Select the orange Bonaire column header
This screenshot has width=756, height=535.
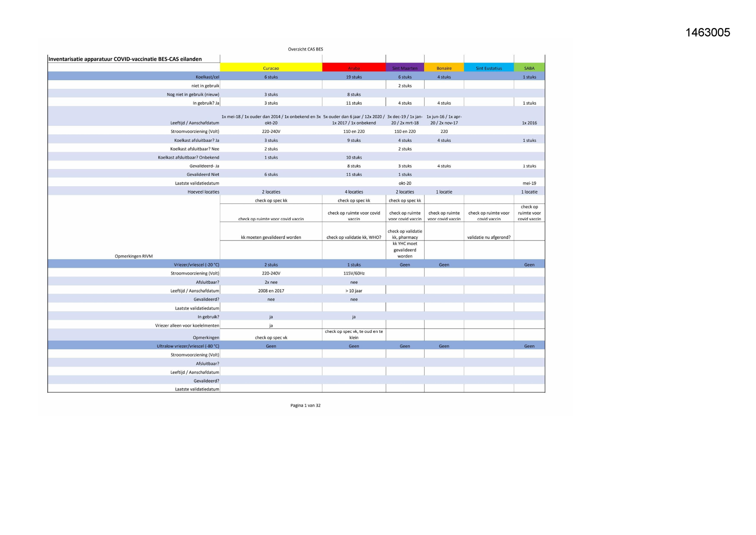[x=444, y=68]
